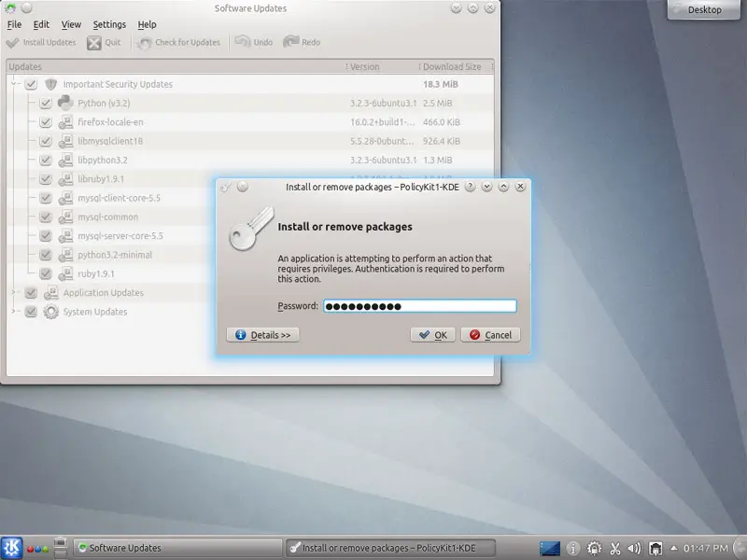Click the libpython3.2 package icon
This screenshot has height=560, width=747.
tap(65, 161)
